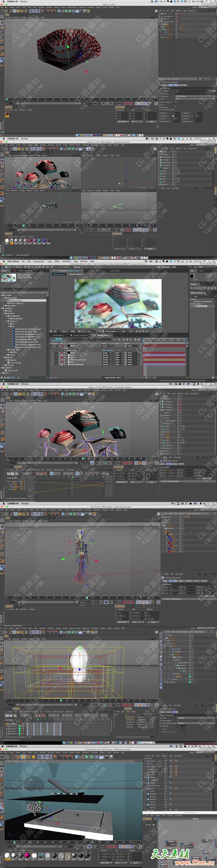Screen dimensions: 217x868
Task: Click Add Cube primitive icon in week_2_3.c4d toolbar
Action: point(61,149)
